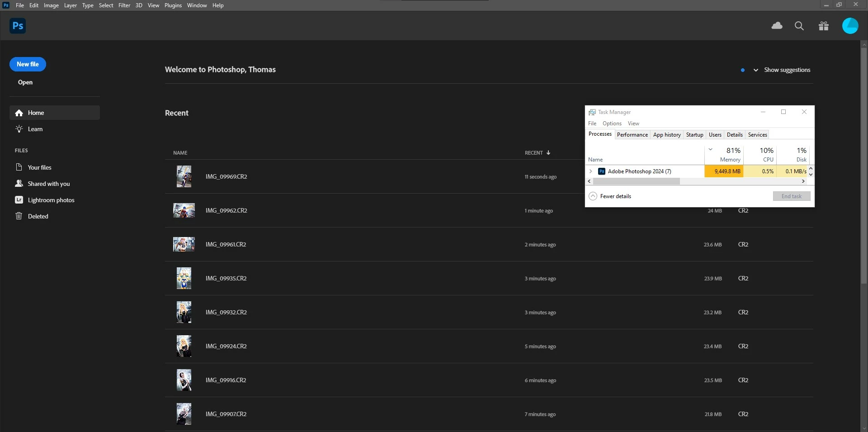Click Task Manager horizontal scroll left arrow
The height and width of the screenshot is (432, 868).
coord(589,181)
